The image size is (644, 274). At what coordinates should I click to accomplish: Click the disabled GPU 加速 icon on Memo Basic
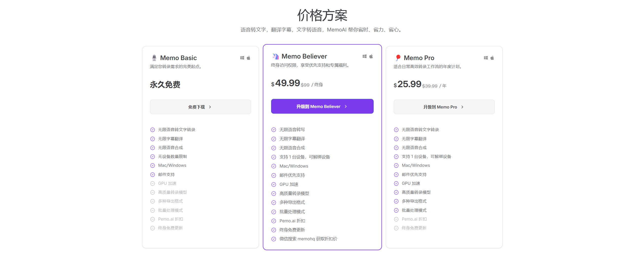[153, 183]
